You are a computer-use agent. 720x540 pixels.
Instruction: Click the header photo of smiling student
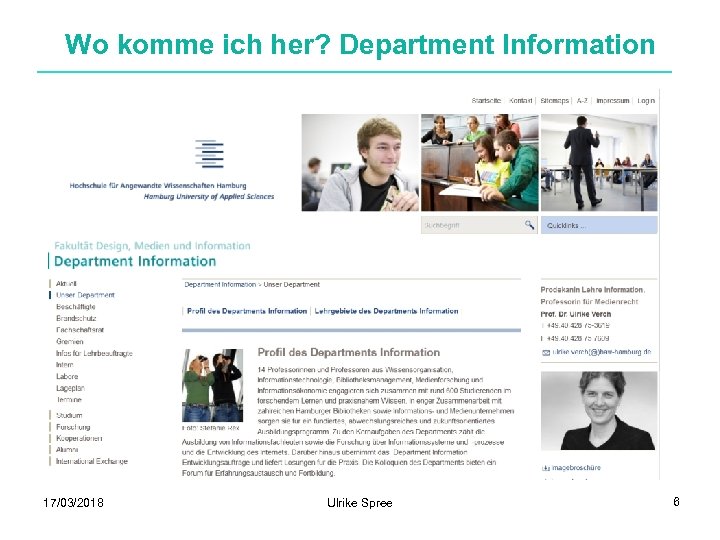(360, 163)
